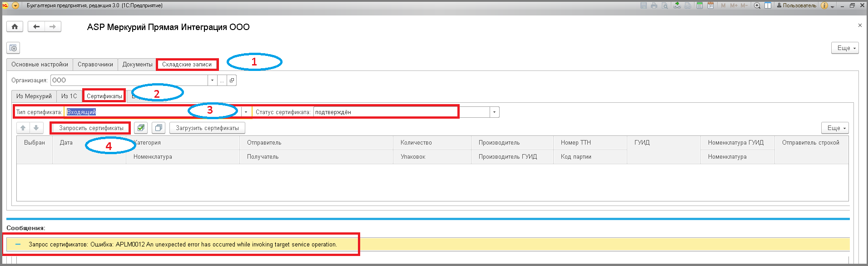Switch to the Складские записи tab
This screenshot has width=868, height=266.
[187, 64]
